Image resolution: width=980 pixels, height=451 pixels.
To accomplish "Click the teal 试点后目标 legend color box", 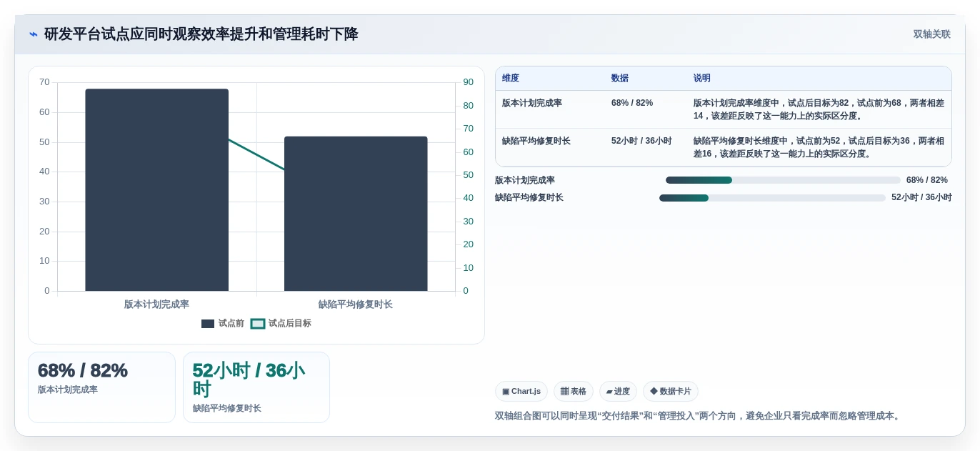I will pyautogui.click(x=258, y=323).
